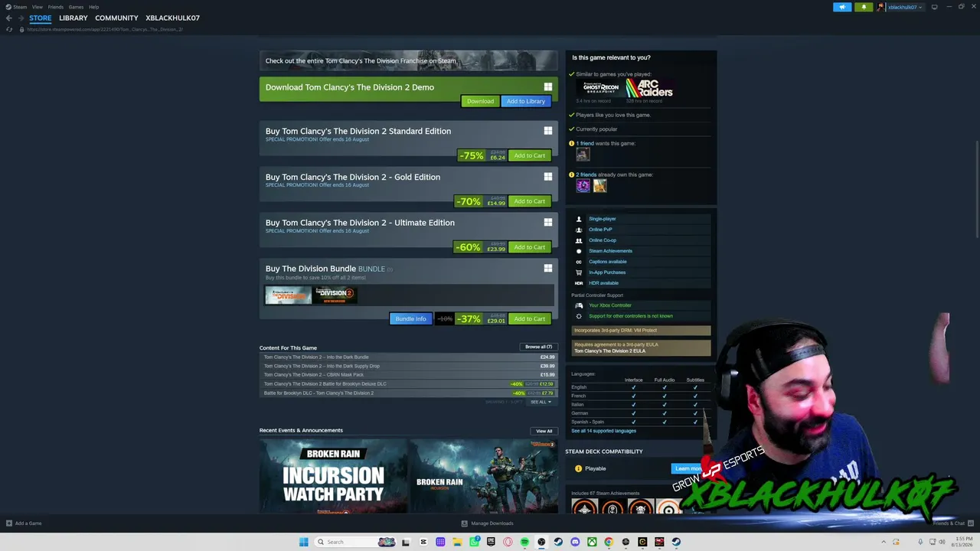Add the Demo to Library
The width and height of the screenshot is (980, 551).
pyautogui.click(x=526, y=101)
